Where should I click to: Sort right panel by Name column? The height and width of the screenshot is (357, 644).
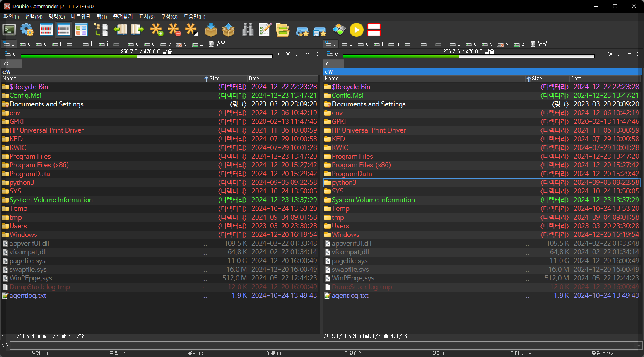[x=424, y=78]
